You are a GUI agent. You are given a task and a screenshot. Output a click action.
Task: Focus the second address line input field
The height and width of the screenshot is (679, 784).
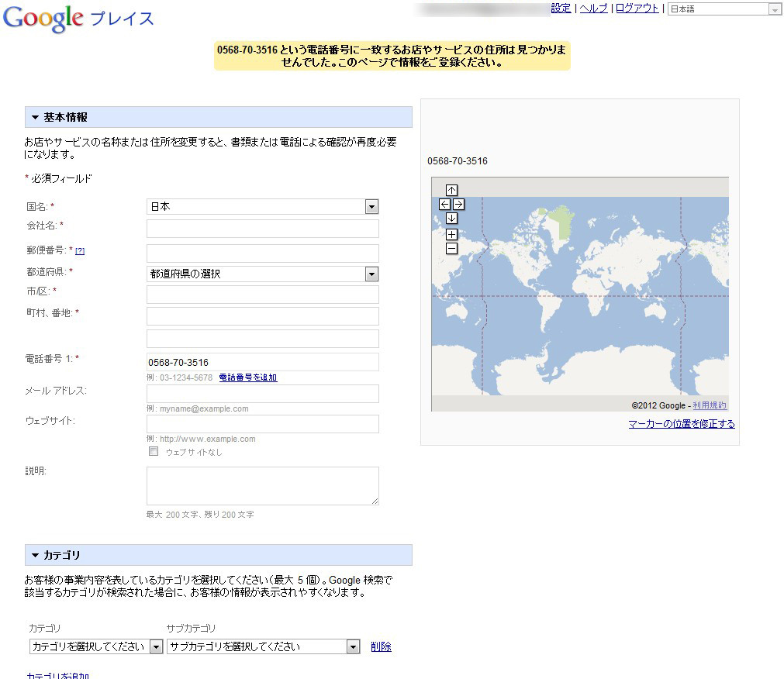pyautogui.click(x=263, y=339)
